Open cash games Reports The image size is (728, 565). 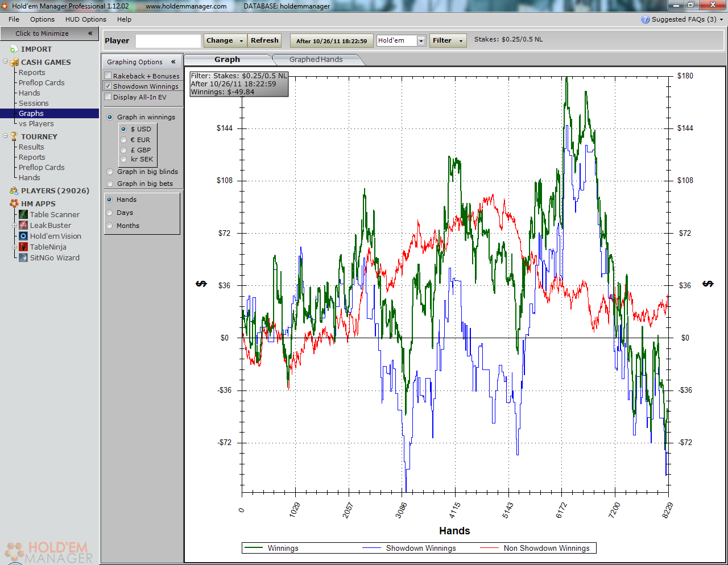coord(32,73)
